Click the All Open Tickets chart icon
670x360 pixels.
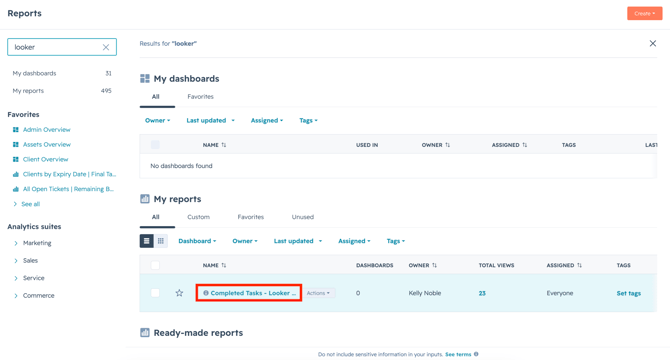[16, 189]
